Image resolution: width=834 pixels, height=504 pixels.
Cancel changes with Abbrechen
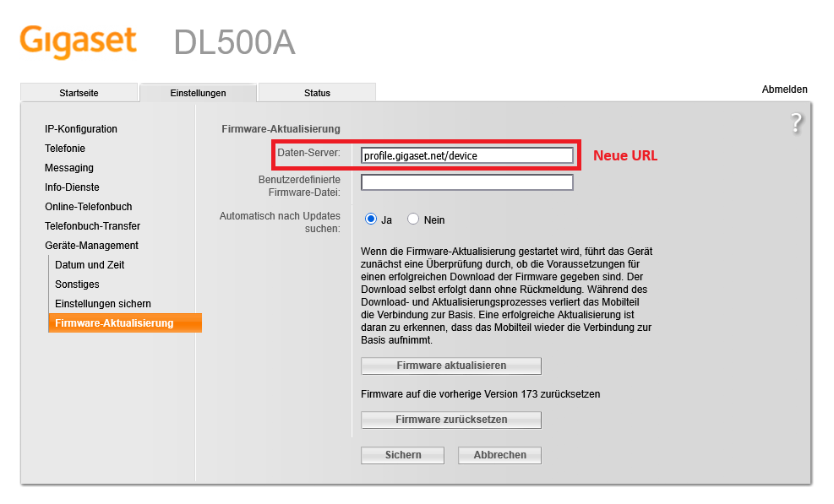(x=499, y=455)
